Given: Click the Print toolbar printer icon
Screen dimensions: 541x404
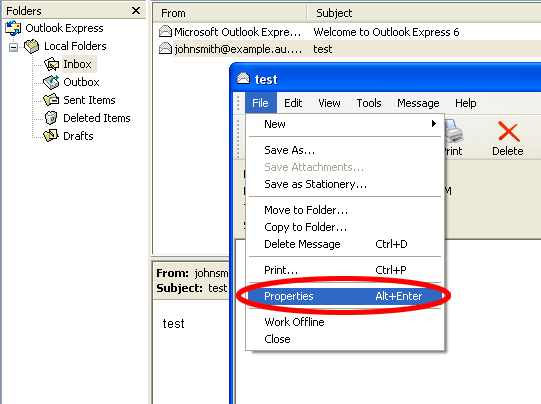Looking at the screenshot, I should pyautogui.click(x=453, y=131).
